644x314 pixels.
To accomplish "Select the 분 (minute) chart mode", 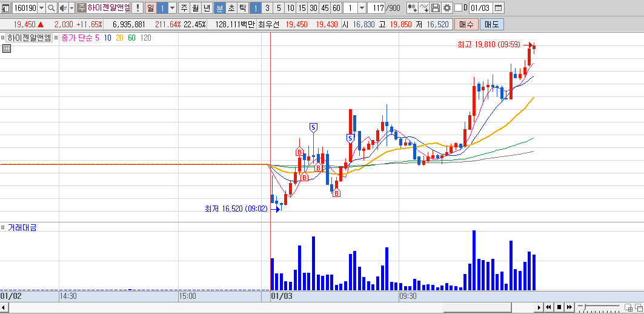I will tap(220, 8).
